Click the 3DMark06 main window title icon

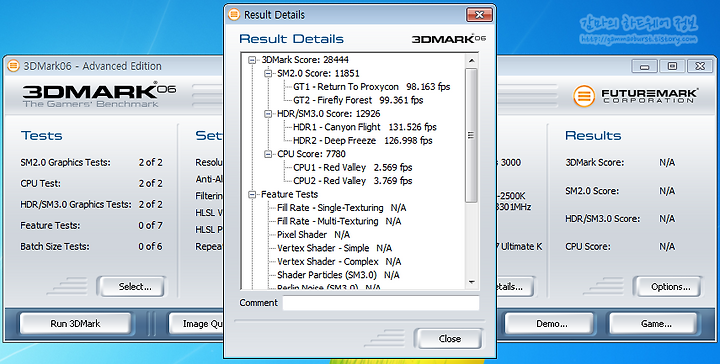[14, 66]
